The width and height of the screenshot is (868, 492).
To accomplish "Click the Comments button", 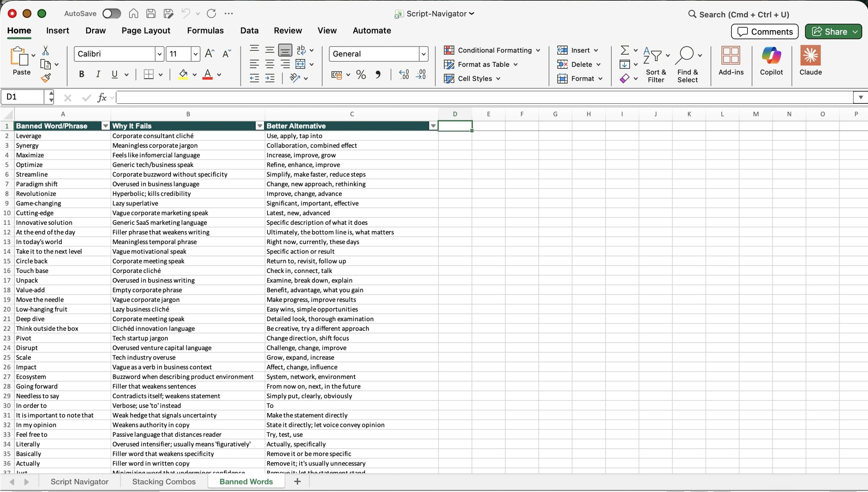I will click(765, 32).
